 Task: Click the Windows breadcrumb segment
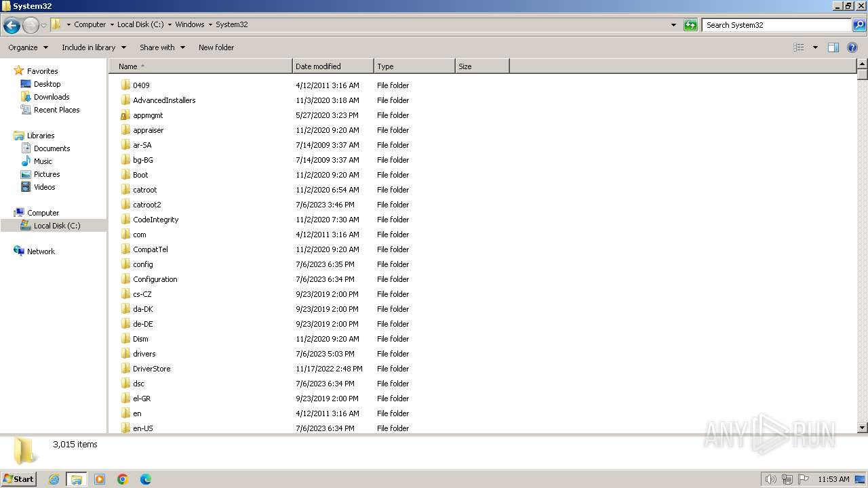[x=190, y=24]
